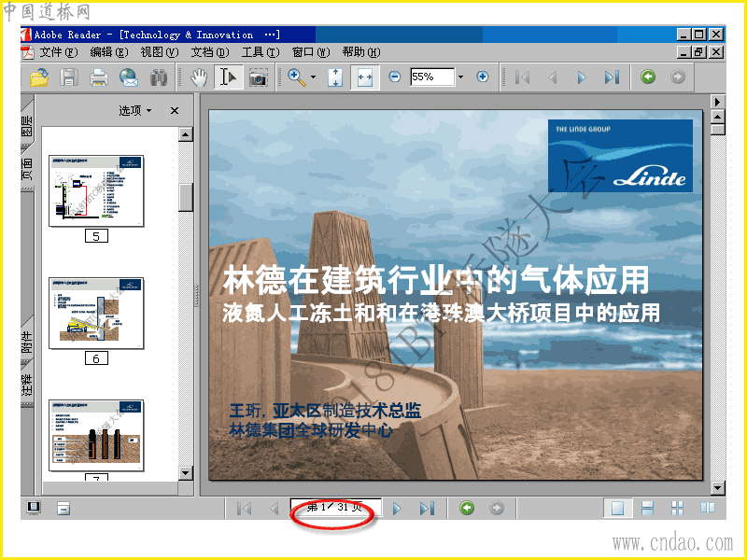
Task: Select page 6 thumbnail
Action: tap(96, 313)
